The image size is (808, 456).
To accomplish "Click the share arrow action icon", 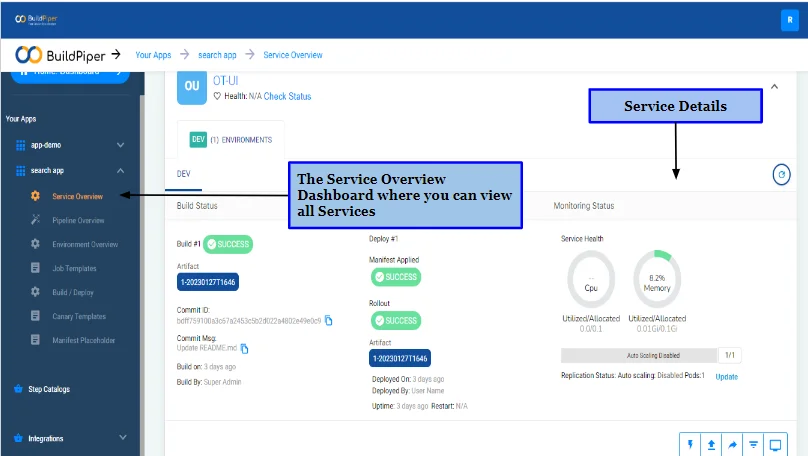I will pos(732,445).
